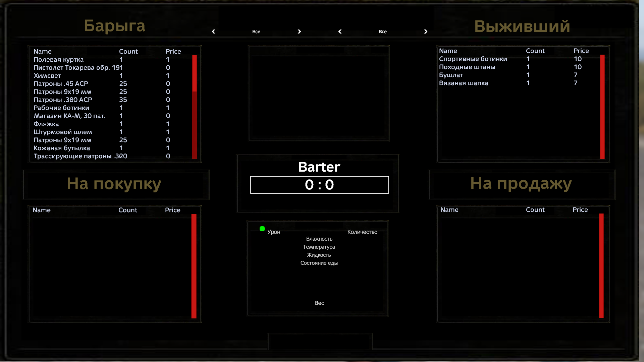The image size is (644, 362).
Task: Click the Barter 0 : 0 balance field
Action: coord(319,185)
